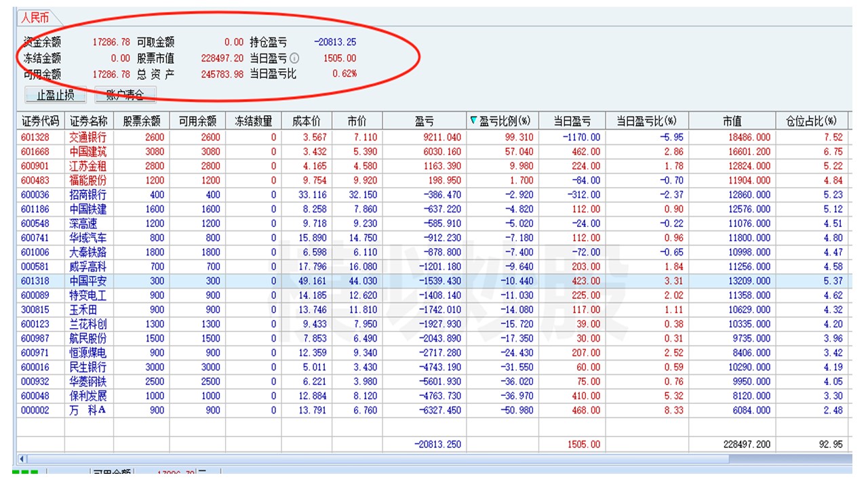This screenshot has width=868, height=488.
Task: Select the 大秦铁路 stock name
Action: point(88,252)
